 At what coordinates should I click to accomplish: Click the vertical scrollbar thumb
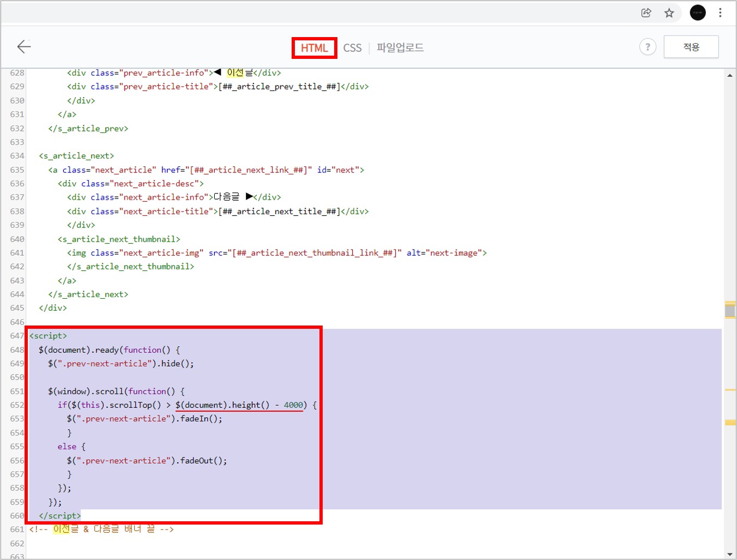pyautogui.click(x=730, y=310)
